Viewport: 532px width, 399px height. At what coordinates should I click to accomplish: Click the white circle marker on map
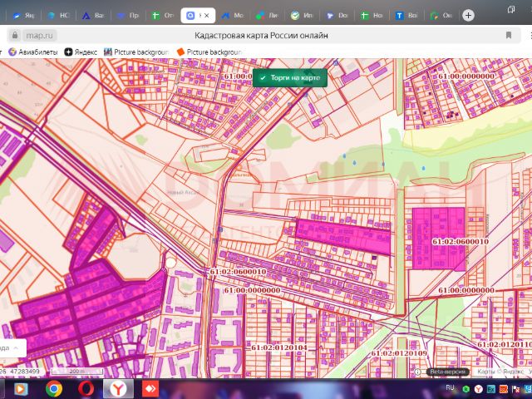click(171, 264)
